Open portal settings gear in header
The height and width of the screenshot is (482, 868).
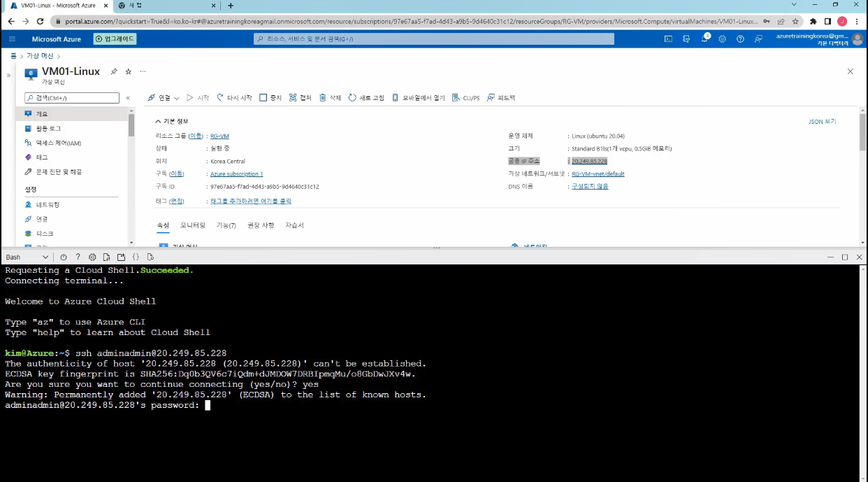tap(723, 39)
